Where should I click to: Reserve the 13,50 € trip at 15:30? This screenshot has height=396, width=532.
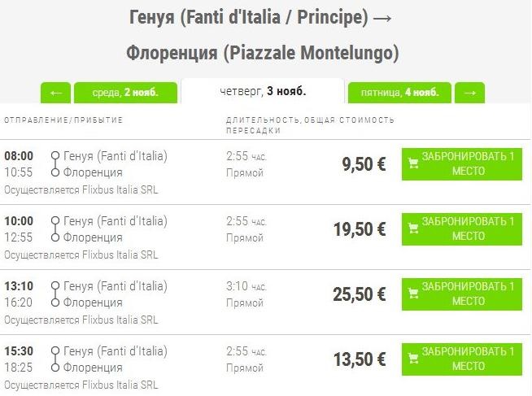462,359
